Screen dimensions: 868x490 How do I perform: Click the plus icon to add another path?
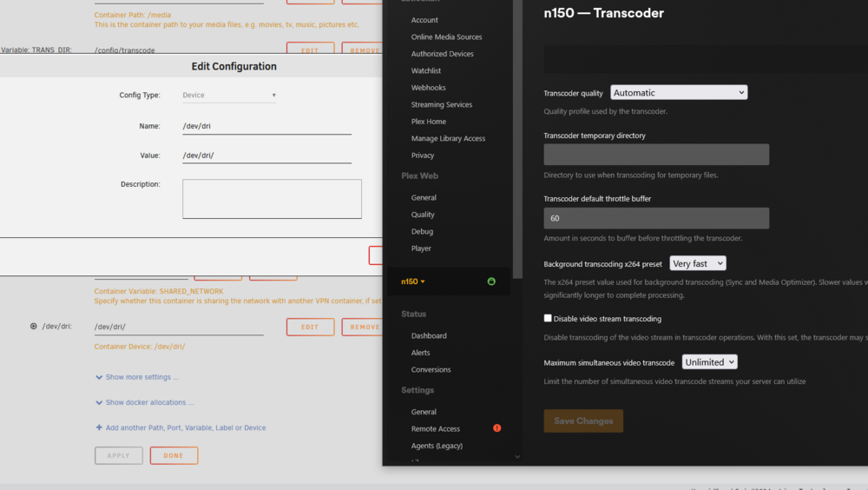click(x=99, y=427)
